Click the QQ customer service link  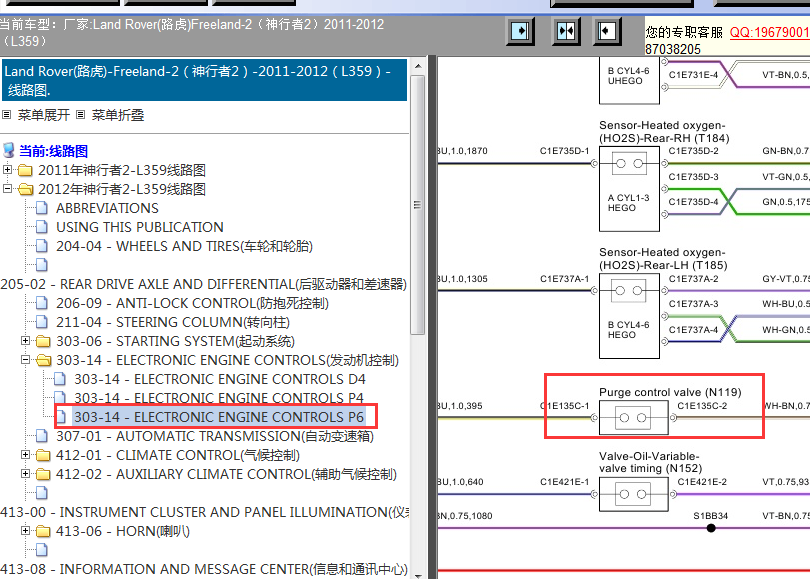pos(768,32)
